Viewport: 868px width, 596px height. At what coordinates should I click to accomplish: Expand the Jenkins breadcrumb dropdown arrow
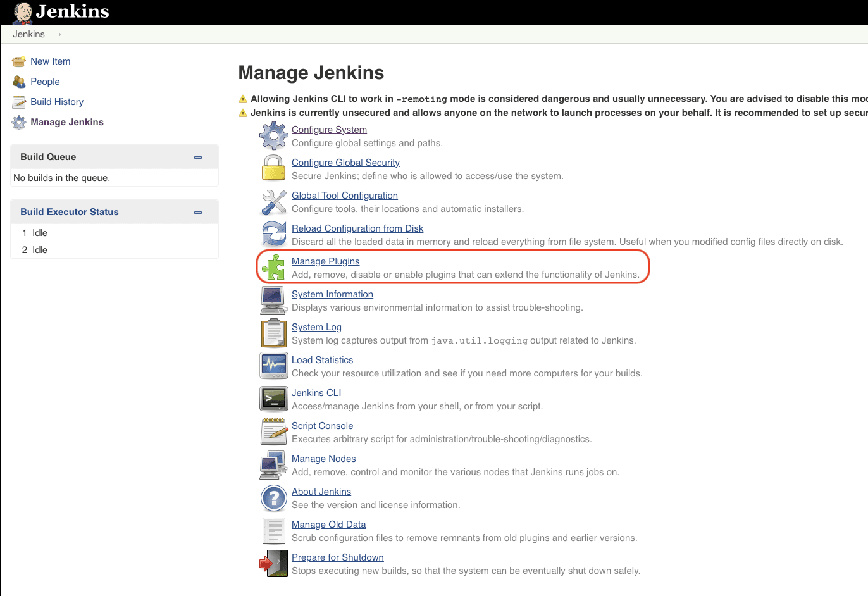[60, 34]
